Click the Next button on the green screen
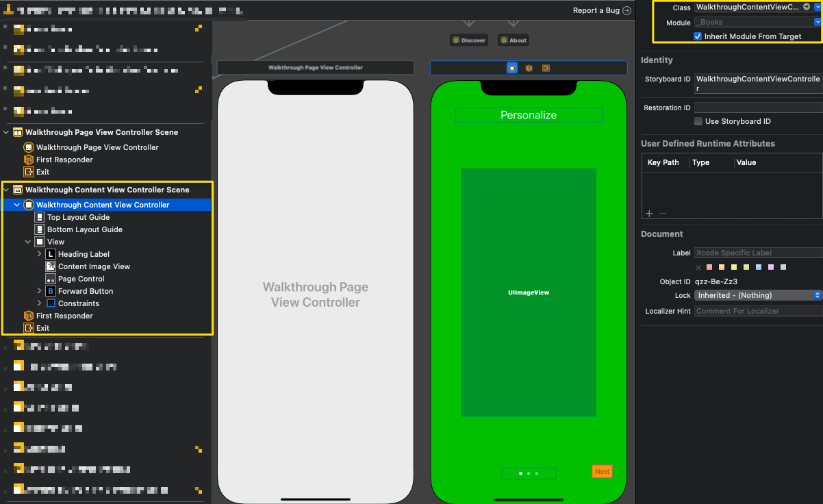Viewport: 823px width, 504px height. pyautogui.click(x=602, y=471)
